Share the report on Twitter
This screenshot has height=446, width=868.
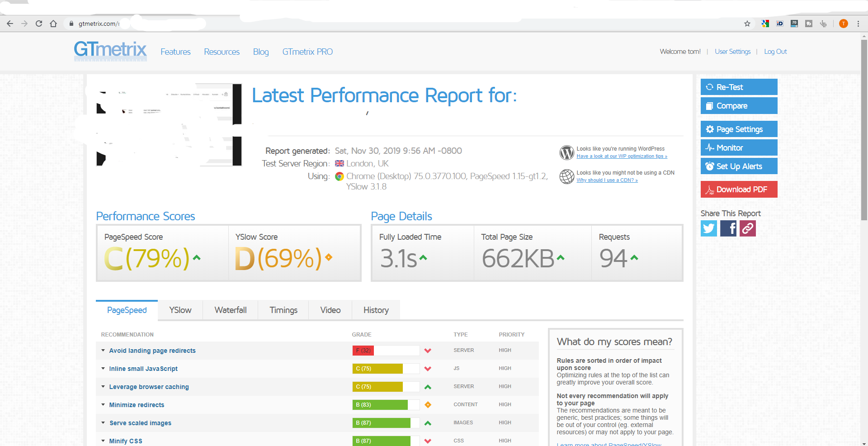[709, 228]
